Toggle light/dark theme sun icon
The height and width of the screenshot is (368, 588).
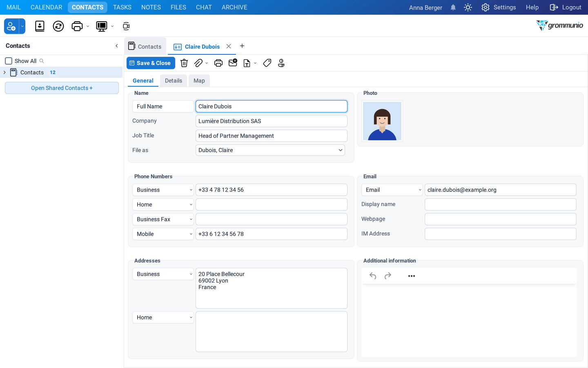coord(468,7)
